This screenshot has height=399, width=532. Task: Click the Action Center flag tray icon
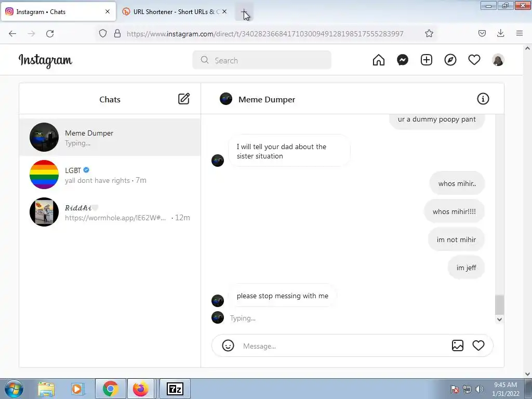[x=455, y=389]
